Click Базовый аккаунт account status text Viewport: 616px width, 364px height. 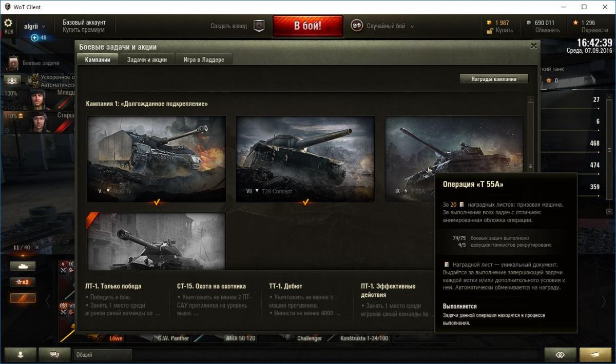click(84, 23)
